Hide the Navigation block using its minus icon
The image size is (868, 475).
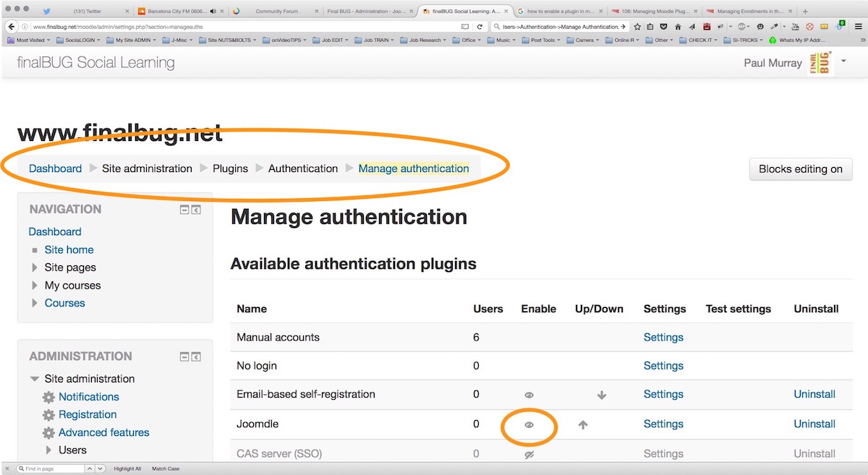tap(184, 210)
